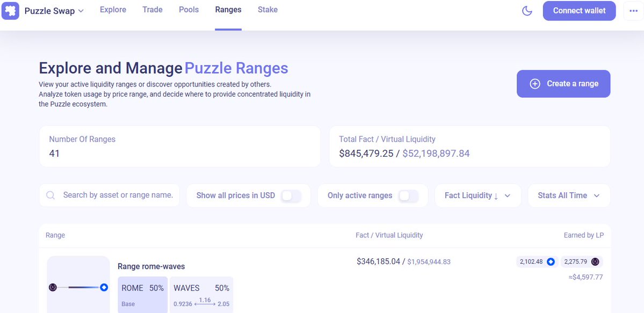Open the Range rome-waves entry

(x=151, y=267)
